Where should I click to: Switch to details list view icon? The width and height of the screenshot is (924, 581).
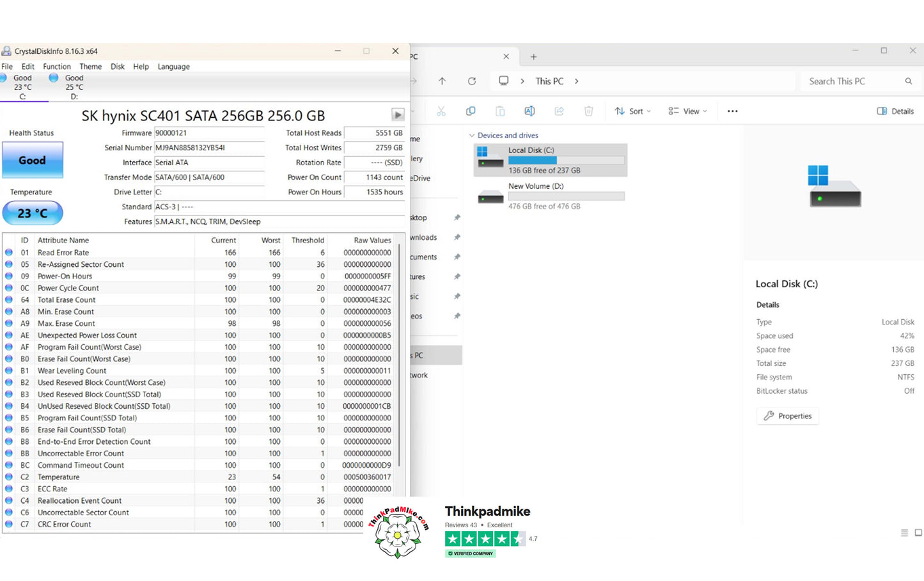[x=904, y=532]
